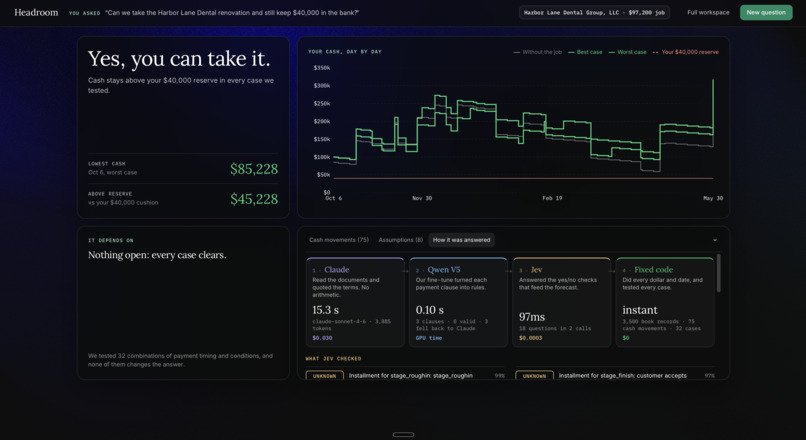This screenshot has width=806, height=440.
Task: Click the 'Oct 6, worst case' lowest cash note
Action: (x=113, y=173)
